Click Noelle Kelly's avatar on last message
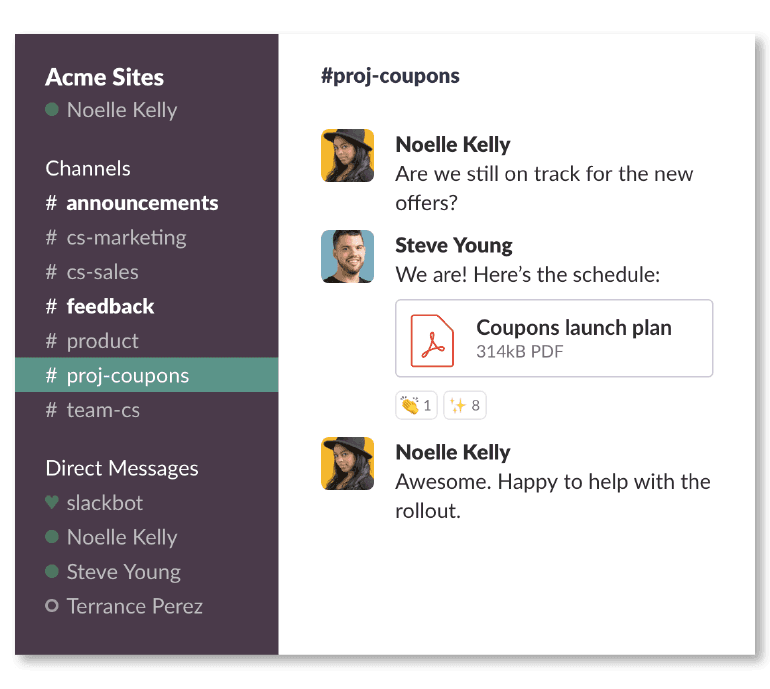Image resolution: width=770 pixels, height=689 pixels. (x=347, y=464)
